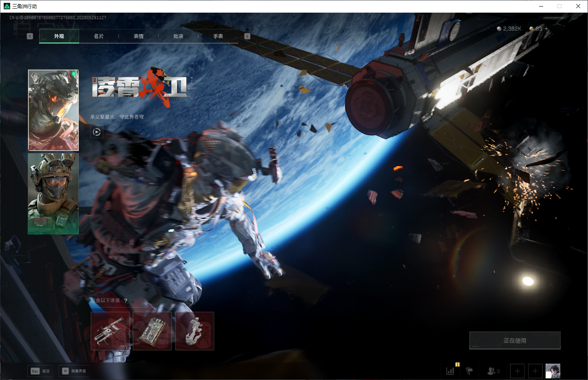Close the 三角洲行动 window
588x380 pixels.
[578, 6]
